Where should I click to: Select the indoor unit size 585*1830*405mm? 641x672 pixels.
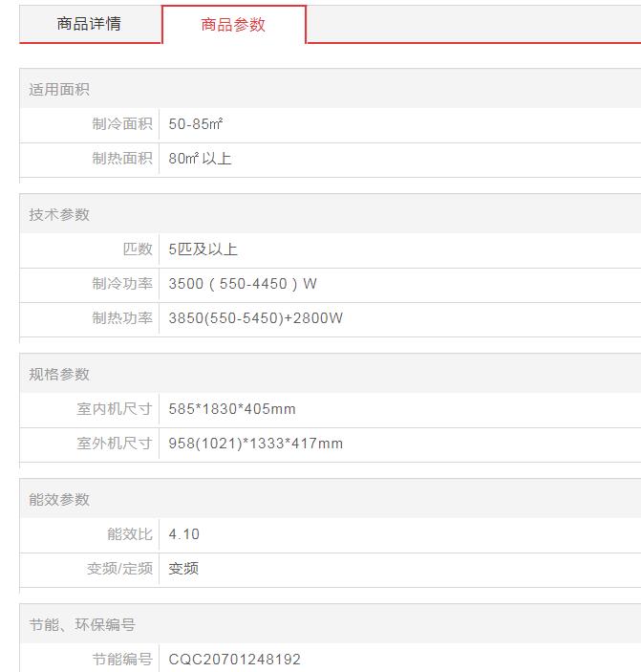[x=232, y=409]
